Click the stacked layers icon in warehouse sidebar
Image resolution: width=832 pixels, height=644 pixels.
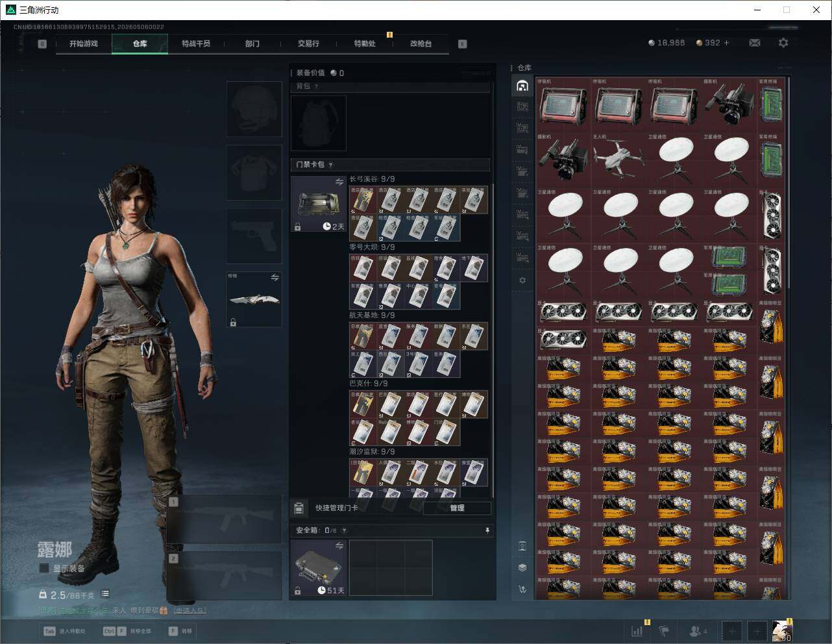pos(522,567)
